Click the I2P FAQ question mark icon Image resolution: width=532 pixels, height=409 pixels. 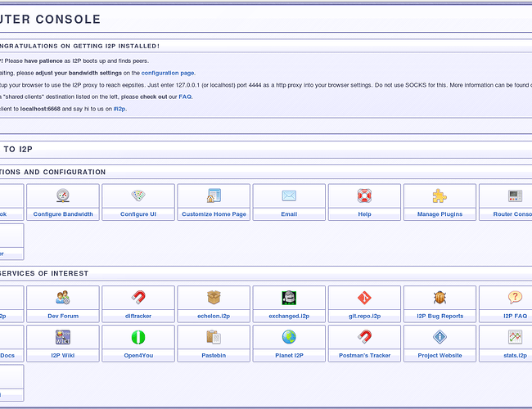tap(515, 298)
